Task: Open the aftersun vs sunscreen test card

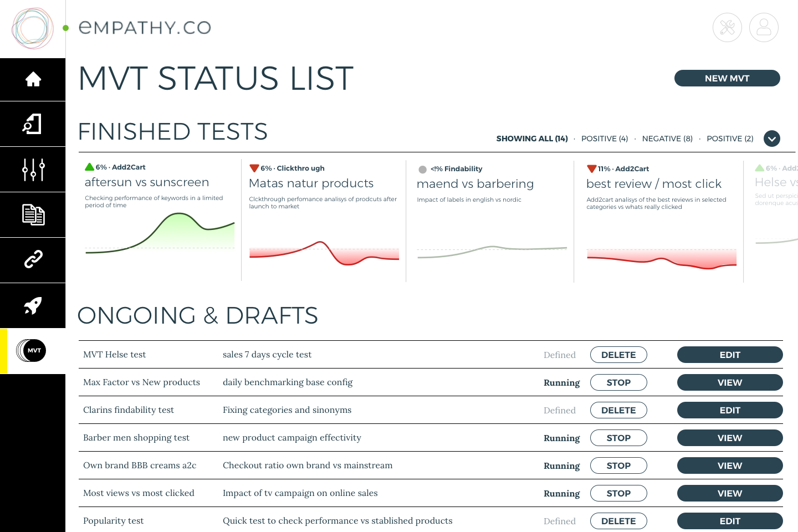Action: 147,182
